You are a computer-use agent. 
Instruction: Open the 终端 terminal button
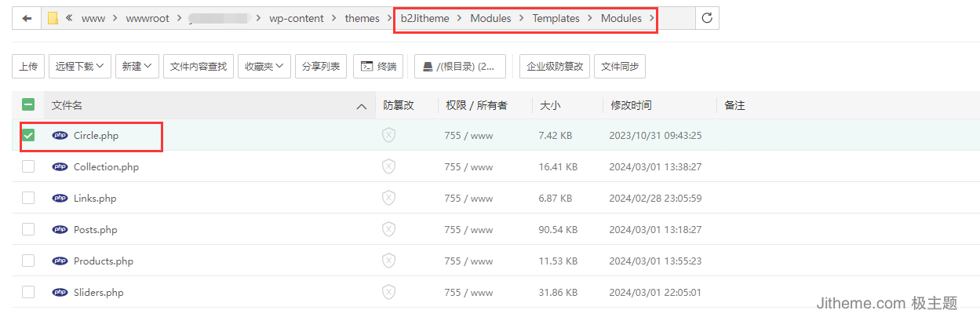coord(378,67)
